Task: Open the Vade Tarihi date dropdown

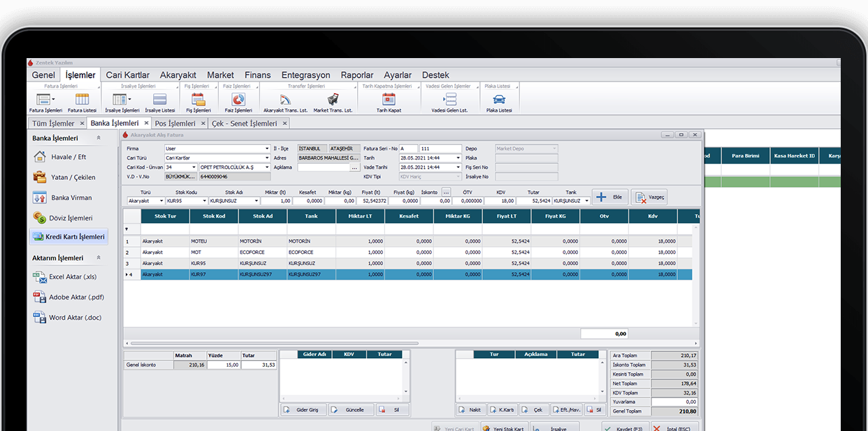Action: click(x=458, y=167)
